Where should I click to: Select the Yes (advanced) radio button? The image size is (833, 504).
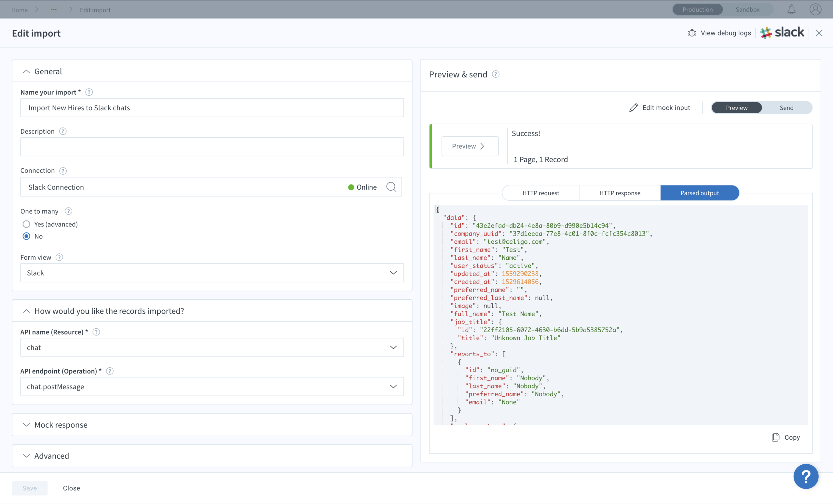tap(26, 224)
